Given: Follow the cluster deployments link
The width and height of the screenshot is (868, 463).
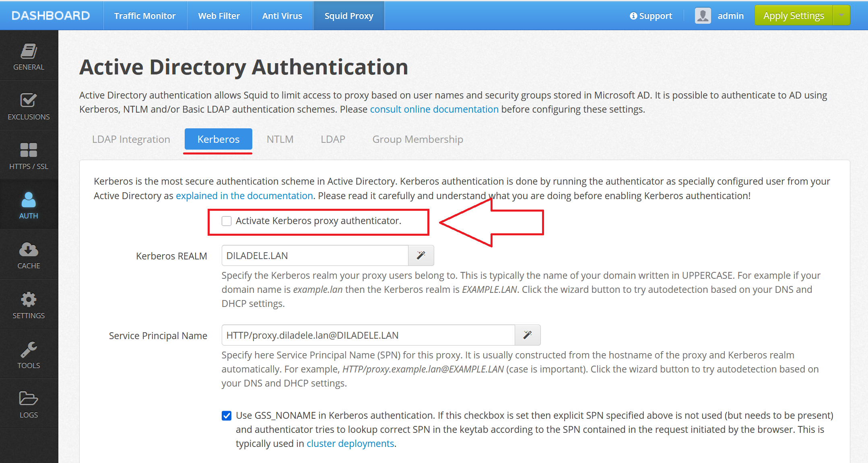Looking at the screenshot, I should pyautogui.click(x=350, y=444).
